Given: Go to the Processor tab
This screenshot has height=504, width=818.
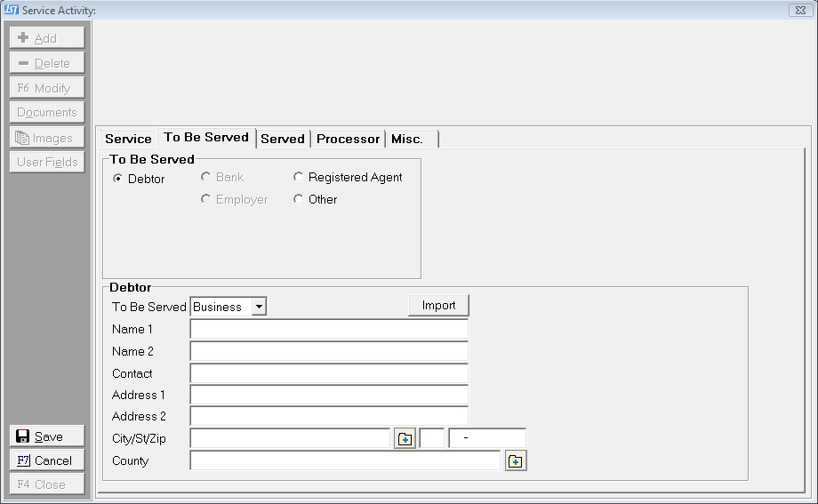Looking at the screenshot, I should pos(348,139).
